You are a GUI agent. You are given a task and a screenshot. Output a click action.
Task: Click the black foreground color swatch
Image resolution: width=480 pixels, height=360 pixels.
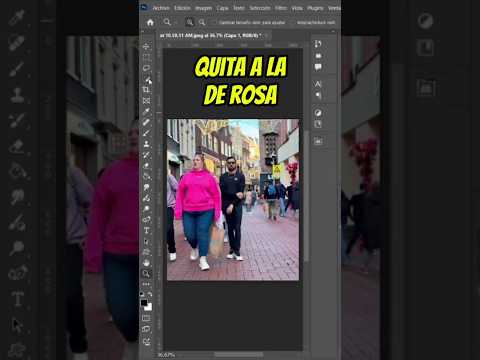click(144, 303)
